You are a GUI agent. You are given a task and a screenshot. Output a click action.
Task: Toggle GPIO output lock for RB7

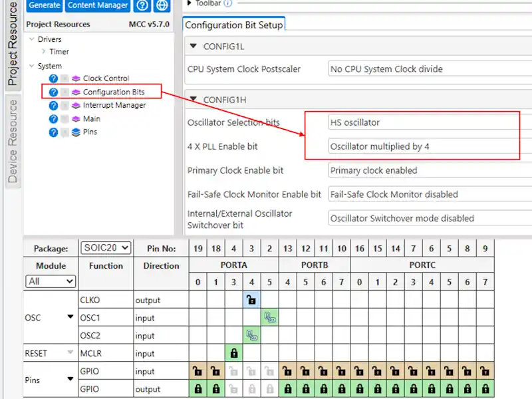click(342, 389)
